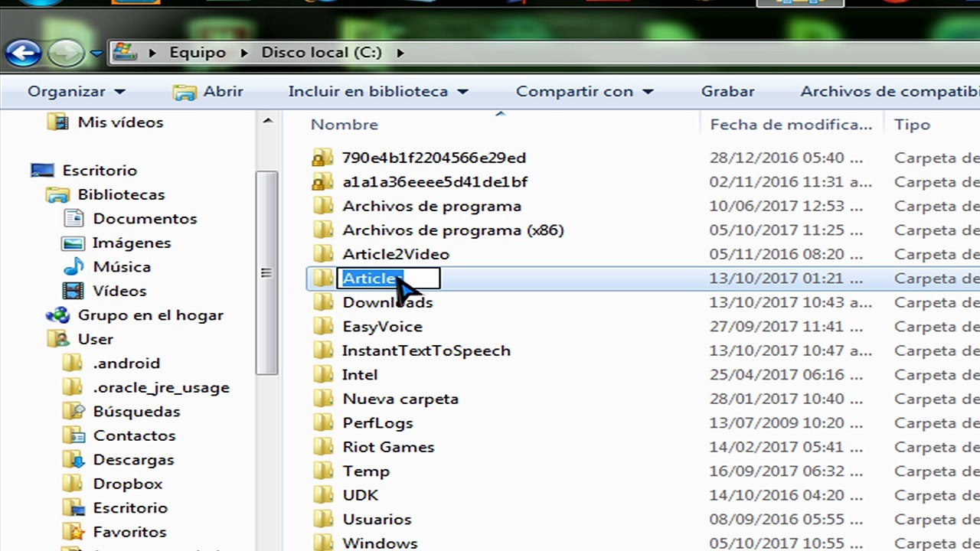Open Documentos library
This screenshot has width=980, height=551.
click(145, 218)
